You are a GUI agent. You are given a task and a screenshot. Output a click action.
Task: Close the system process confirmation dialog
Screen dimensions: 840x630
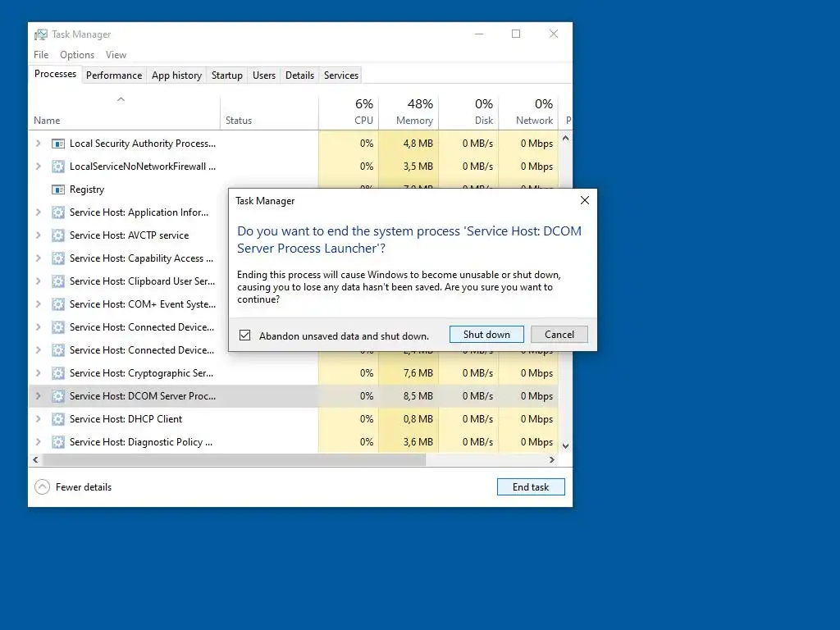(x=584, y=200)
